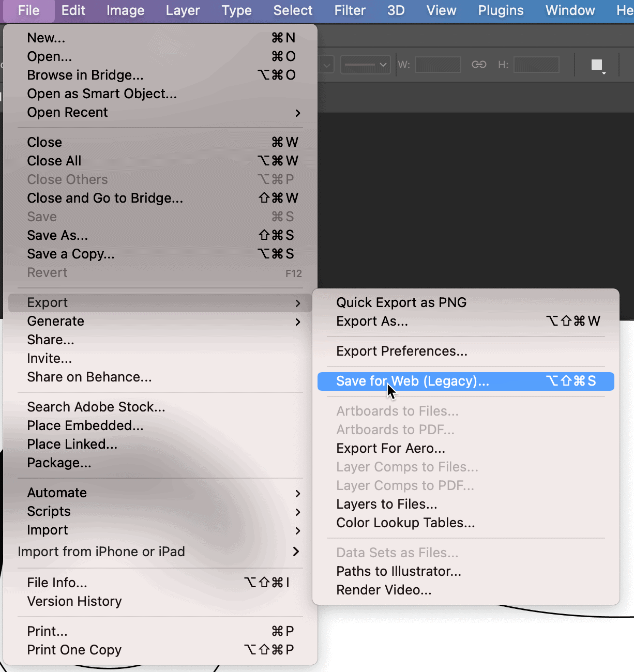Image resolution: width=634 pixels, height=672 pixels.
Task: Choose Paths to Illustrator...
Action: pyautogui.click(x=466, y=571)
